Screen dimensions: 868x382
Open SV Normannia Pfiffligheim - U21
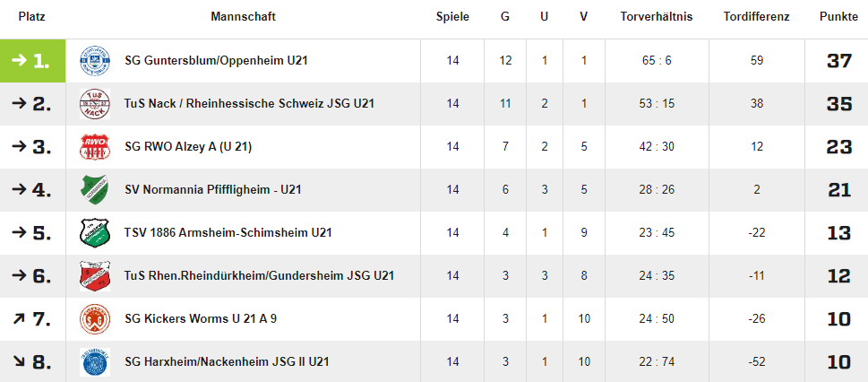coord(212,189)
